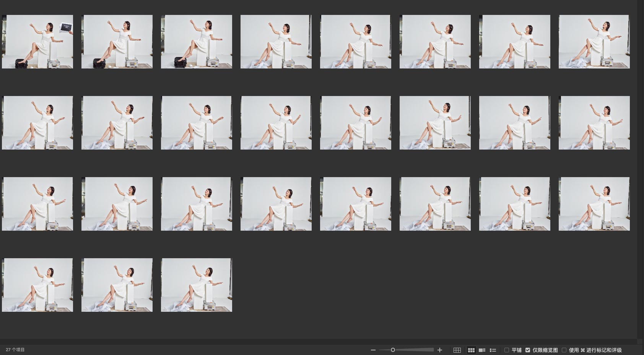644x355 pixels.
Task: Select the first photo showing the gray card
Action: coord(37,42)
